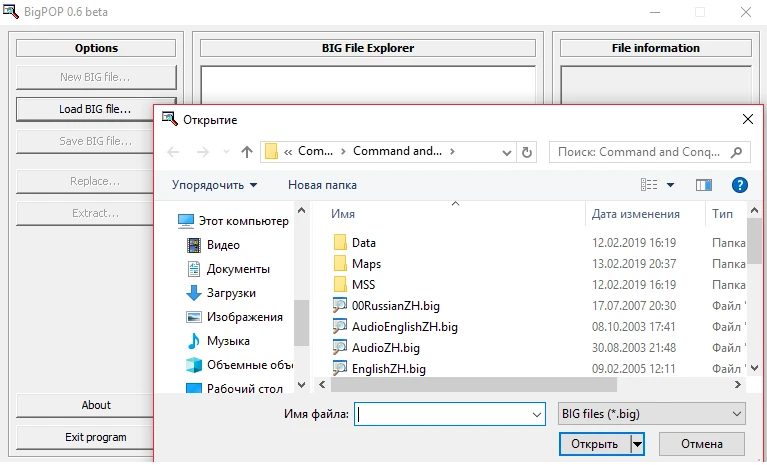Click the EnglishZH.big file icon
Image resolution: width=767 pixels, height=465 pixels.
(339, 368)
